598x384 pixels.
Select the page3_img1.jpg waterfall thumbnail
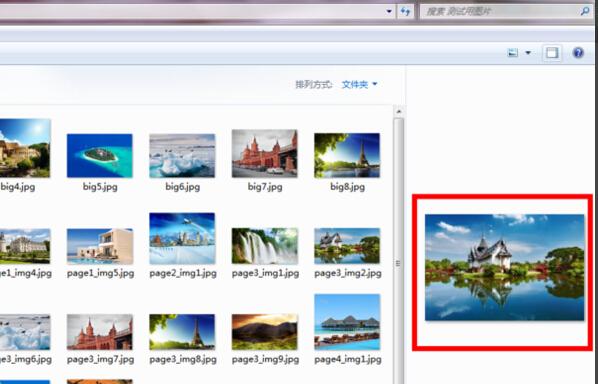(265, 246)
